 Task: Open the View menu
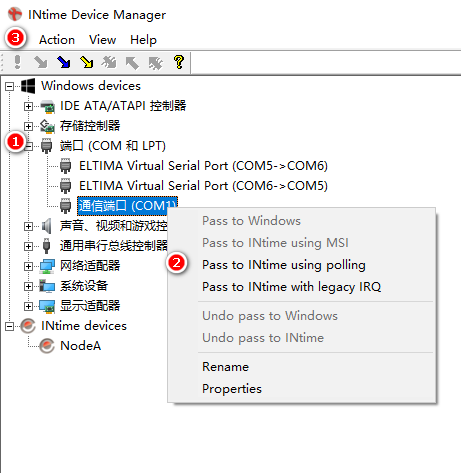pos(102,40)
